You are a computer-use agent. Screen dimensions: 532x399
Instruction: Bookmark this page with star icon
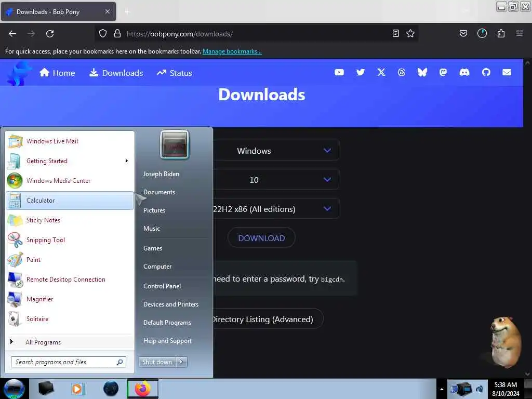coord(410,33)
